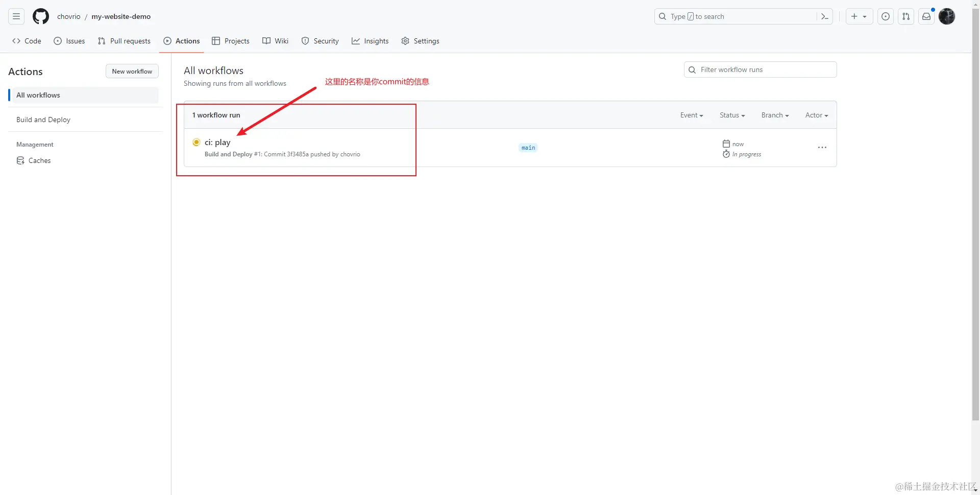Open the issues shortcut icon in header
Screen dimensions: 980x495
coord(886,16)
